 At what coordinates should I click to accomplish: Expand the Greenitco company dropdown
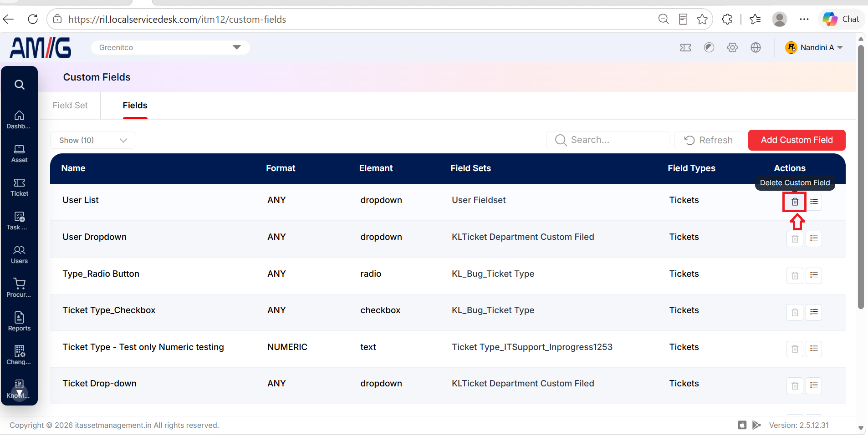pyautogui.click(x=170, y=47)
